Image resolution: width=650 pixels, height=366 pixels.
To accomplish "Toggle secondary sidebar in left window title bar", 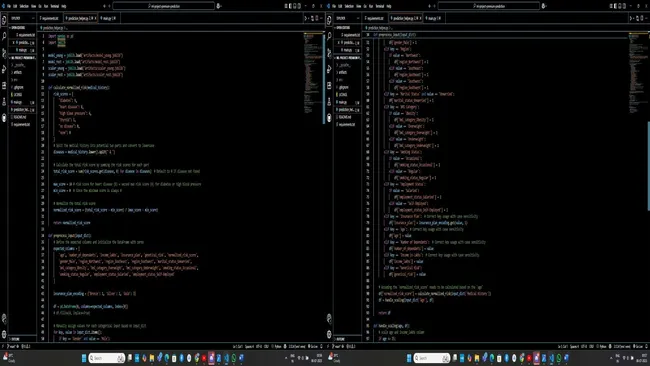I will click(x=299, y=6).
